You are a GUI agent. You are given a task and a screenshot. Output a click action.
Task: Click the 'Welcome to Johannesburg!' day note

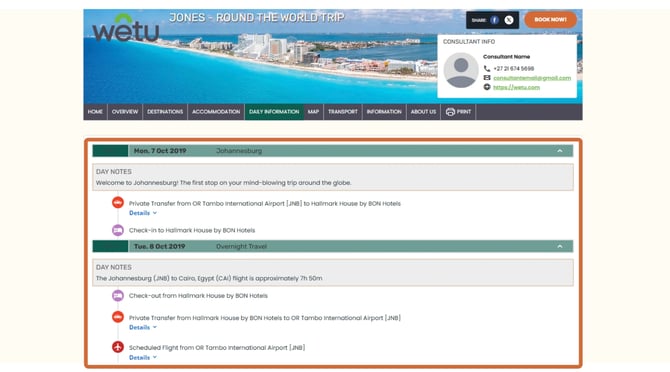point(223,183)
